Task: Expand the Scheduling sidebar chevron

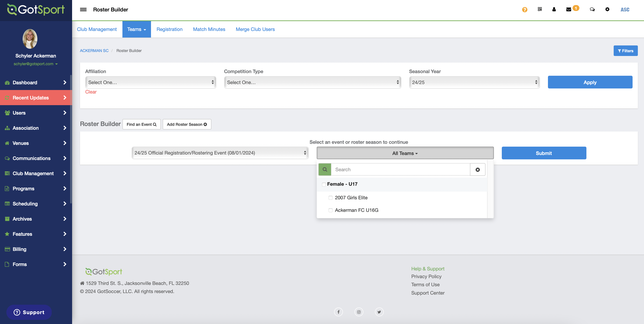Action: pos(65,204)
